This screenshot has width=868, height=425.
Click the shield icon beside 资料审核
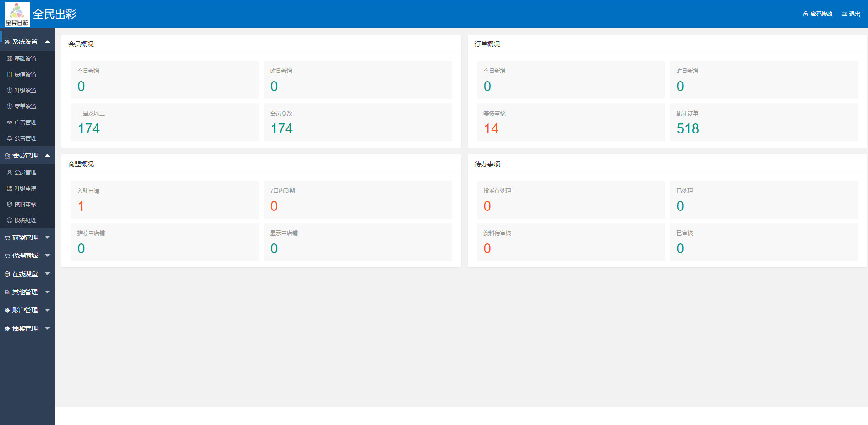pyautogui.click(x=10, y=205)
